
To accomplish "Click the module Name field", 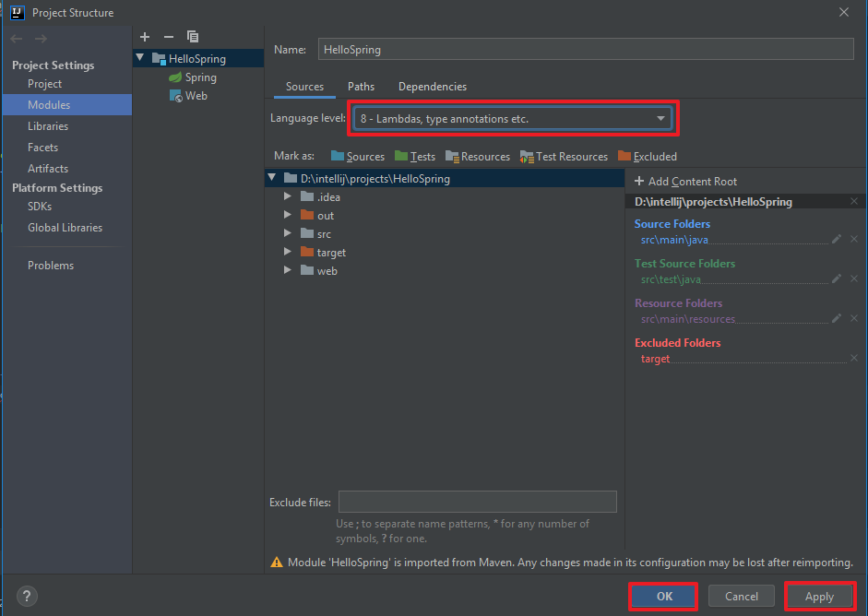I will [x=586, y=49].
